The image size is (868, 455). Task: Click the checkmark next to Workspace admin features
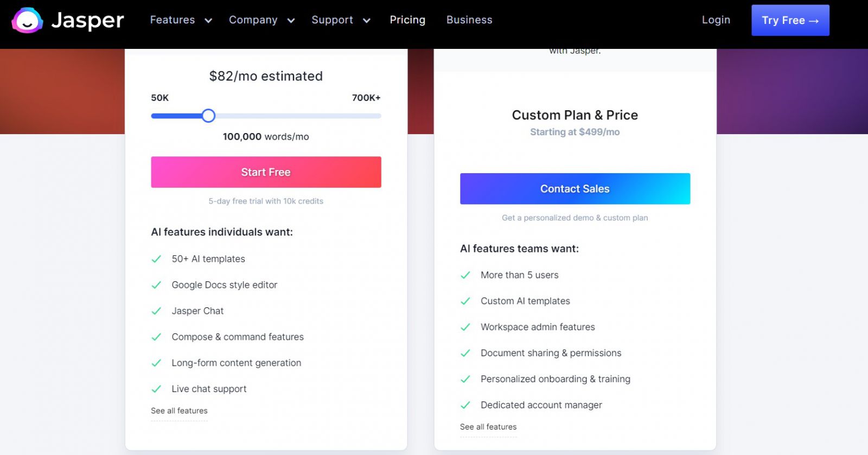(465, 327)
